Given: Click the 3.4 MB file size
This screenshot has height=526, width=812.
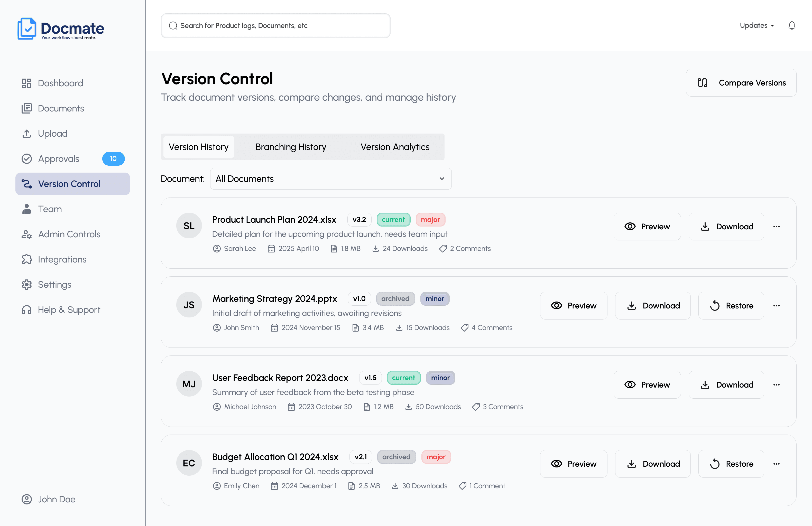Looking at the screenshot, I should click(x=373, y=328).
